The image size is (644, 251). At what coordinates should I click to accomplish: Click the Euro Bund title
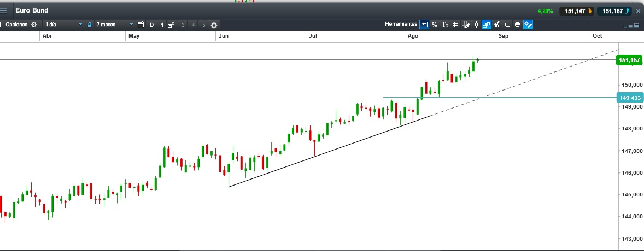point(32,11)
